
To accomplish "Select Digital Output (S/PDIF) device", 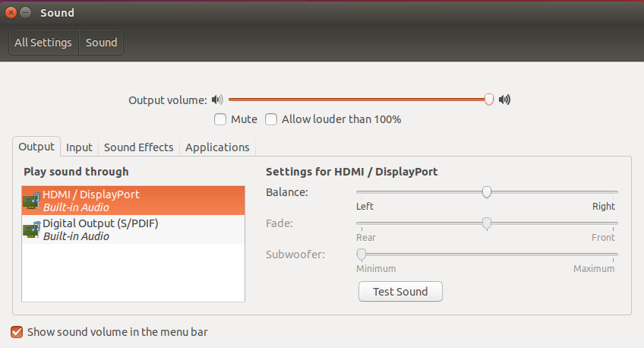I will click(134, 229).
